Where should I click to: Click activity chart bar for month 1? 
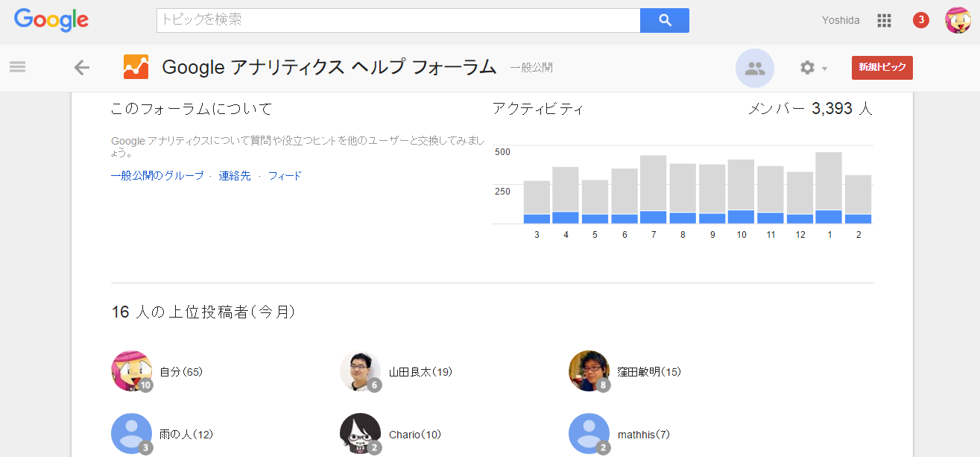(x=829, y=188)
